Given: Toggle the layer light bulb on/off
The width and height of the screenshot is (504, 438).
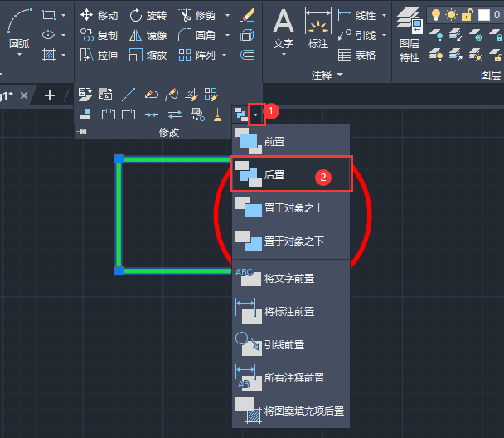Looking at the screenshot, I should [435, 15].
